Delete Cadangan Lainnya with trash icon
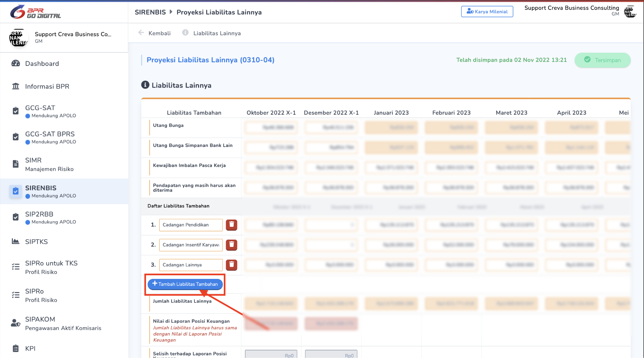The image size is (644, 358). (231, 265)
